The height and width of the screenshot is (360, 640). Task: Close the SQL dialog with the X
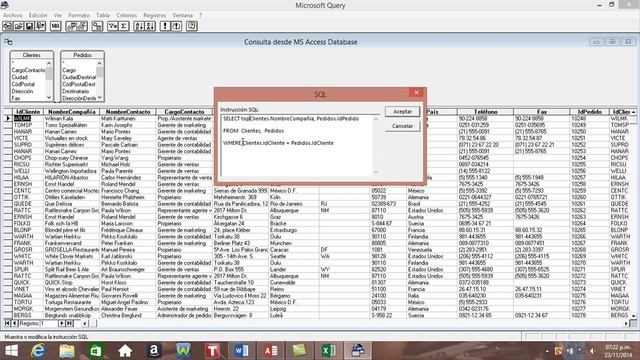point(416,93)
